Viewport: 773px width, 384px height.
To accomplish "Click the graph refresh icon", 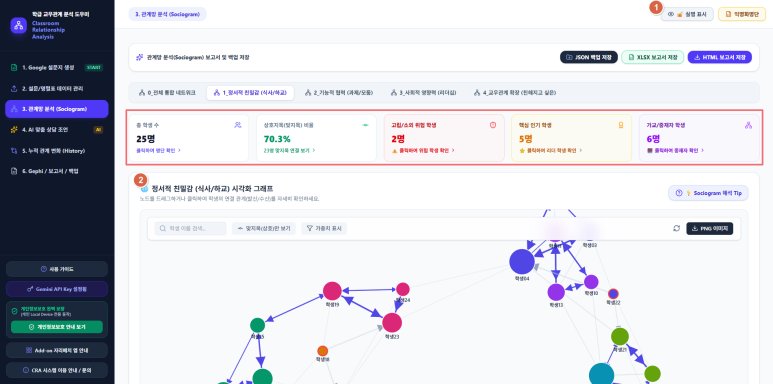I will [676, 228].
